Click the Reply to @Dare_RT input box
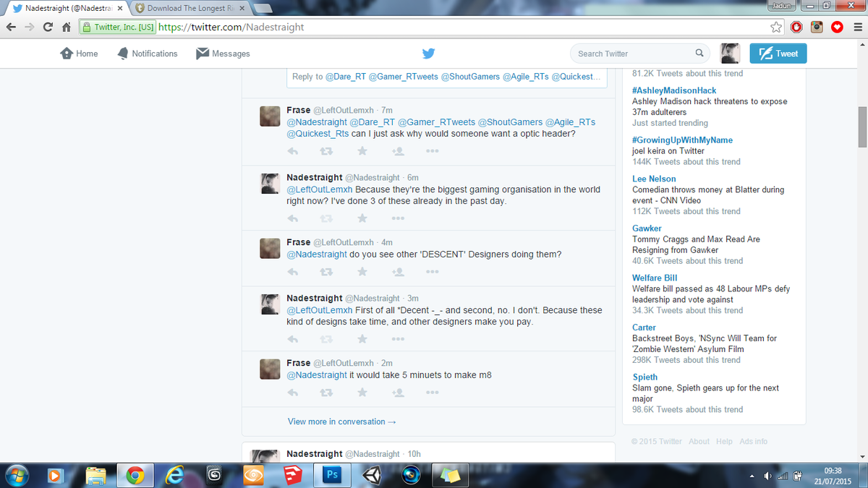The height and width of the screenshot is (488, 868). pos(448,77)
